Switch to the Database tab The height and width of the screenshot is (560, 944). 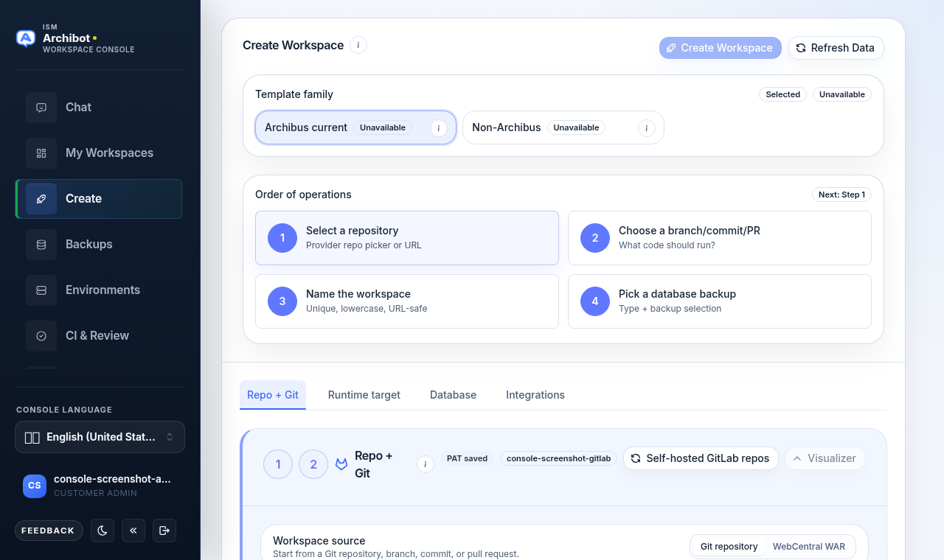pos(453,395)
